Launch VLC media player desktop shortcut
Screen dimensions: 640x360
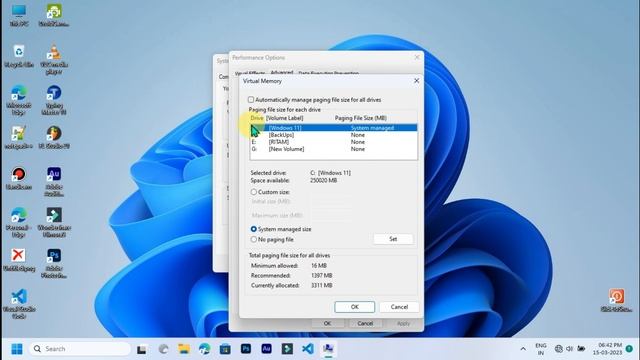coord(54,59)
